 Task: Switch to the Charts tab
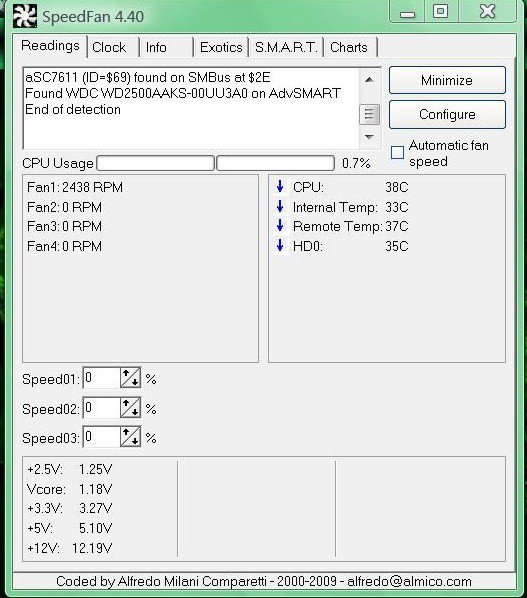click(350, 47)
